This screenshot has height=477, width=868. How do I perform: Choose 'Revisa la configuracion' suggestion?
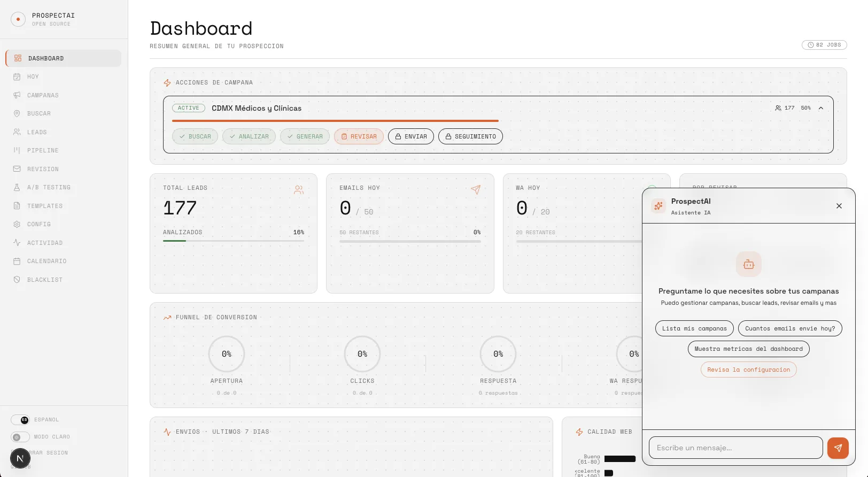[x=749, y=370]
